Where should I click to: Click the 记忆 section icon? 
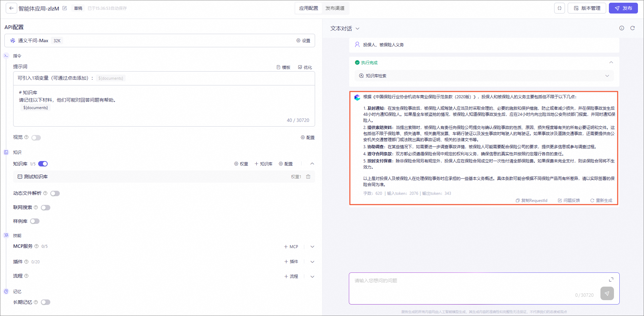coord(6,291)
